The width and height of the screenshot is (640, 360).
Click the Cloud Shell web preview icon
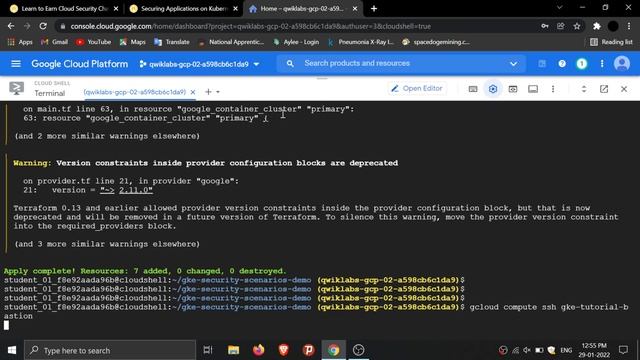tap(513, 89)
